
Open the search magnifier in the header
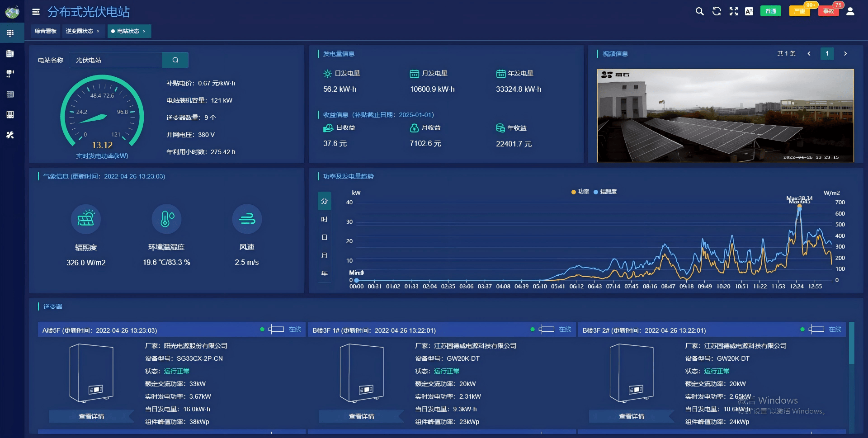click(699, 11)
